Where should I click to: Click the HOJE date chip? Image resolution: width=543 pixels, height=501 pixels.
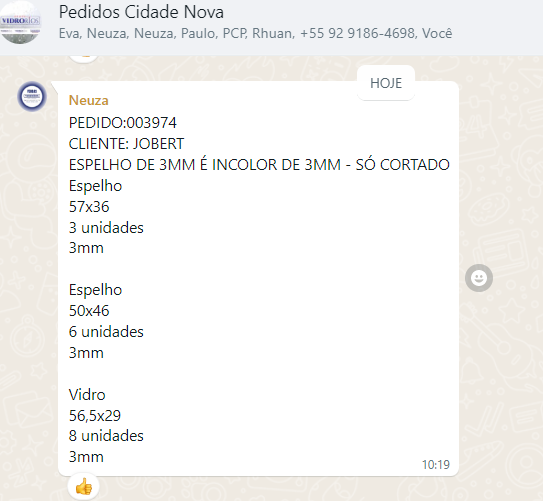pyautogui.click(x=386, y=83)
